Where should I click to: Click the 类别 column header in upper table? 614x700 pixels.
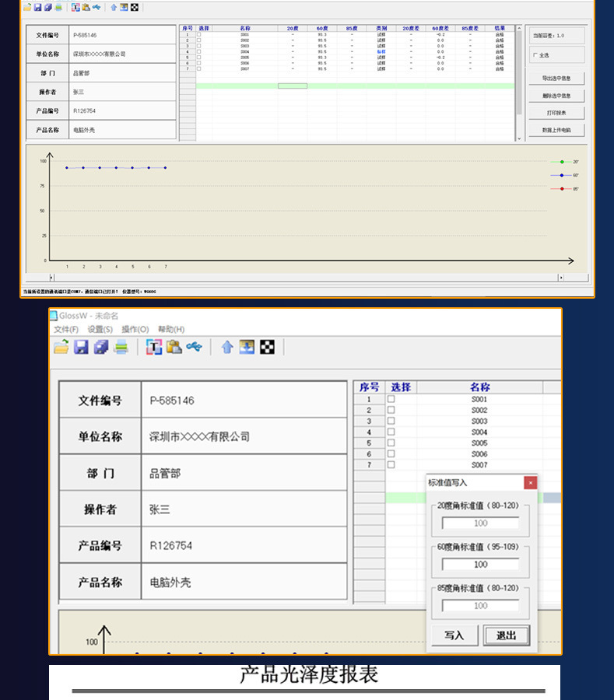pos(381,28)
